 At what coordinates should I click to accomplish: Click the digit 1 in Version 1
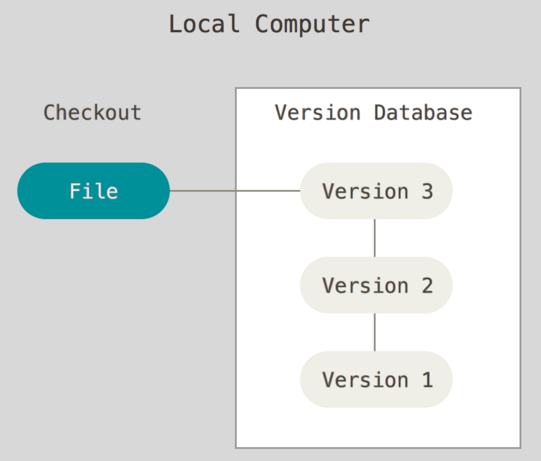coord(427,380)
